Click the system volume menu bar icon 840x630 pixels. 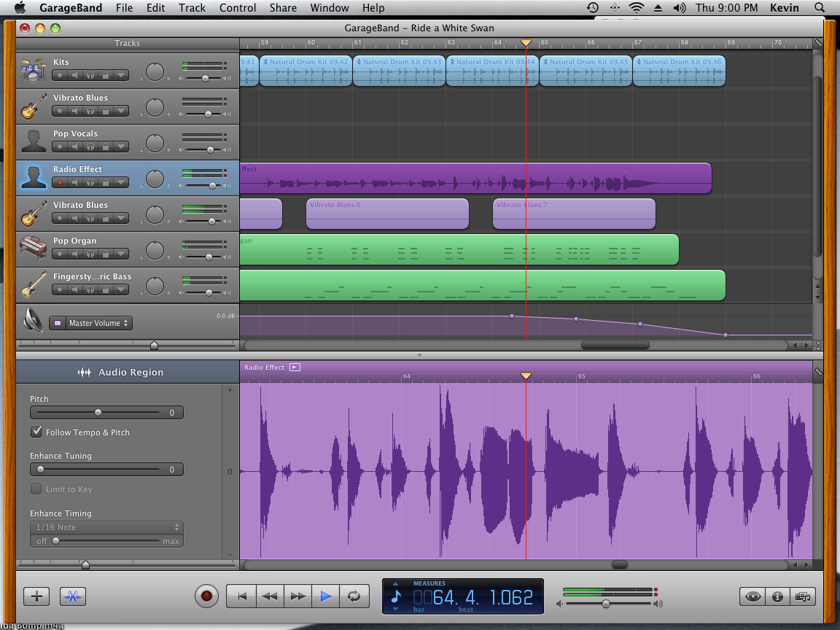click(x=680, y=7)
